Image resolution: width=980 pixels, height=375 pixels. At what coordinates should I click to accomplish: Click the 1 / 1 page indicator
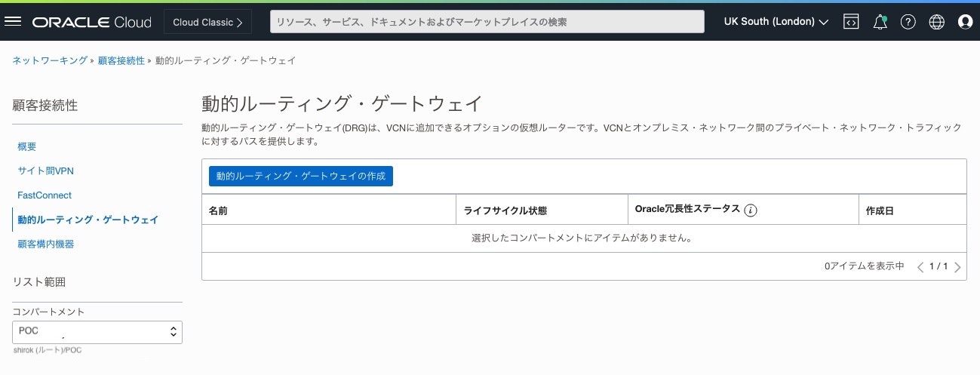tap(939, 266)
